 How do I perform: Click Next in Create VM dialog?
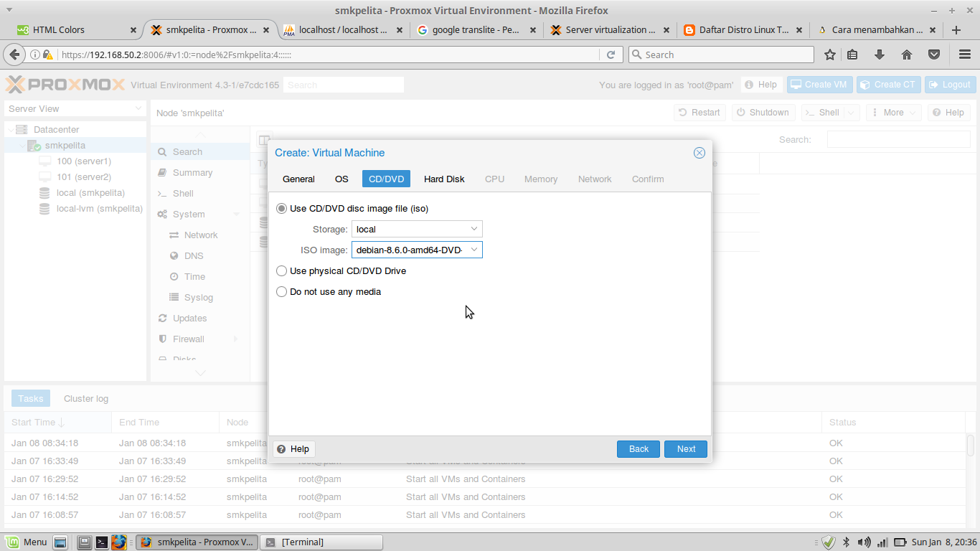pyautogui.click(x=686, y=449)
